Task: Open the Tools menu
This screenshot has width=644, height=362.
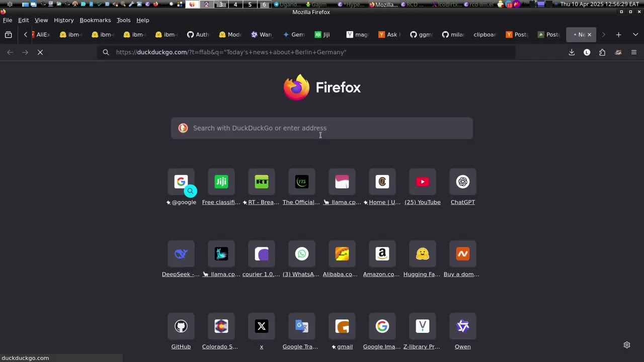Action: coord(123,20)
